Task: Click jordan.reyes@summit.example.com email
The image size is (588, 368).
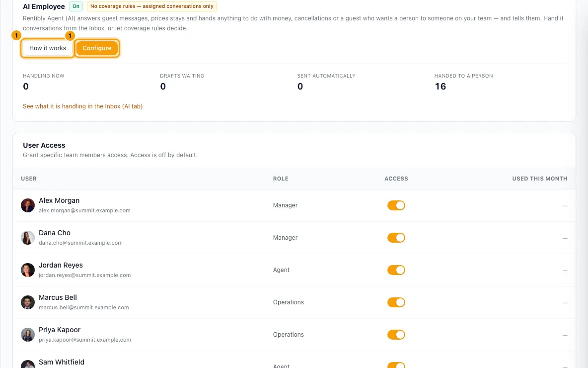Action: point(85,275)
